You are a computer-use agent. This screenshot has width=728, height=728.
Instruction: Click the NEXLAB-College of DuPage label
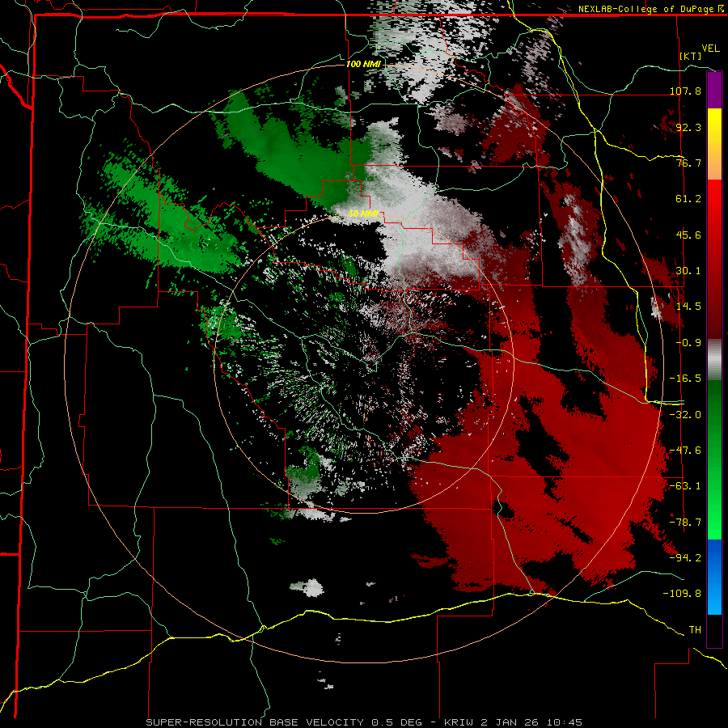pos(650,9)
